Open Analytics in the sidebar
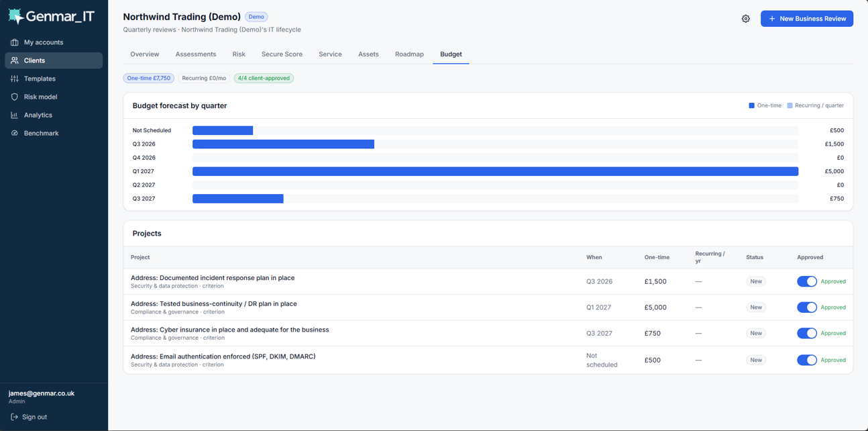 (54, 115)
